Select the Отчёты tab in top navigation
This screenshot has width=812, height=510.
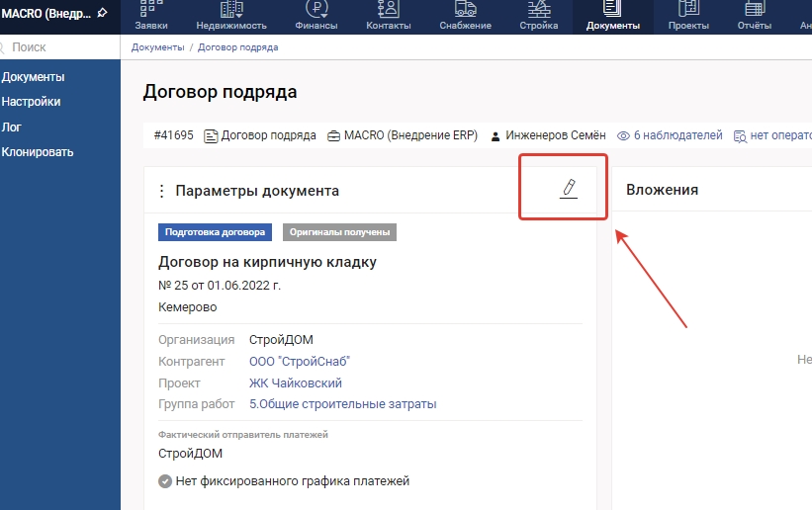tap(755, 17)
